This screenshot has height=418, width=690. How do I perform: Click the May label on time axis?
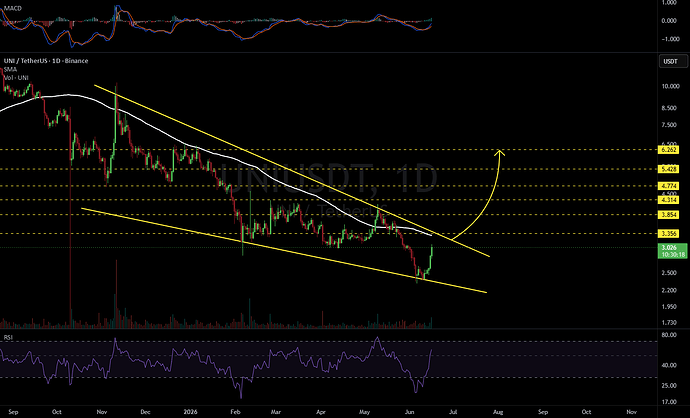[364, 412]
